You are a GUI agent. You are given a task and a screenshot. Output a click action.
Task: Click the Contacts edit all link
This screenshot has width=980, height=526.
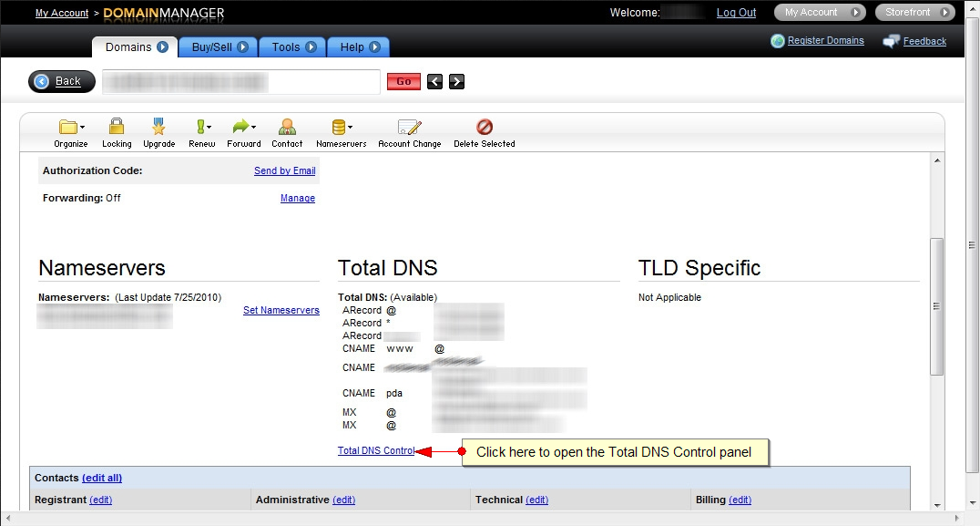point(102,478)
